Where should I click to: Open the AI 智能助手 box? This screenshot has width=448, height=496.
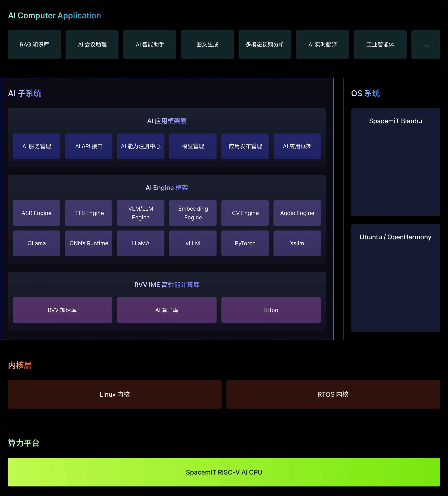[x=150, y=45]
